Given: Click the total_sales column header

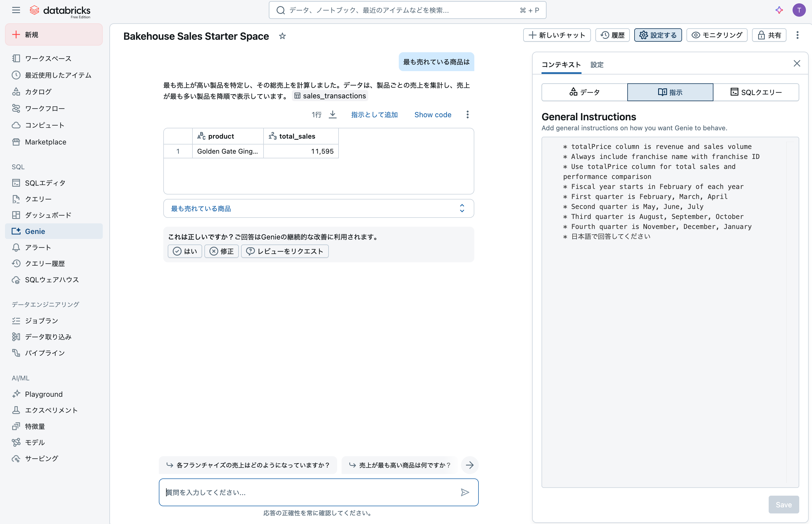Looking at the screenshot, I should click(x=301, y=136).
